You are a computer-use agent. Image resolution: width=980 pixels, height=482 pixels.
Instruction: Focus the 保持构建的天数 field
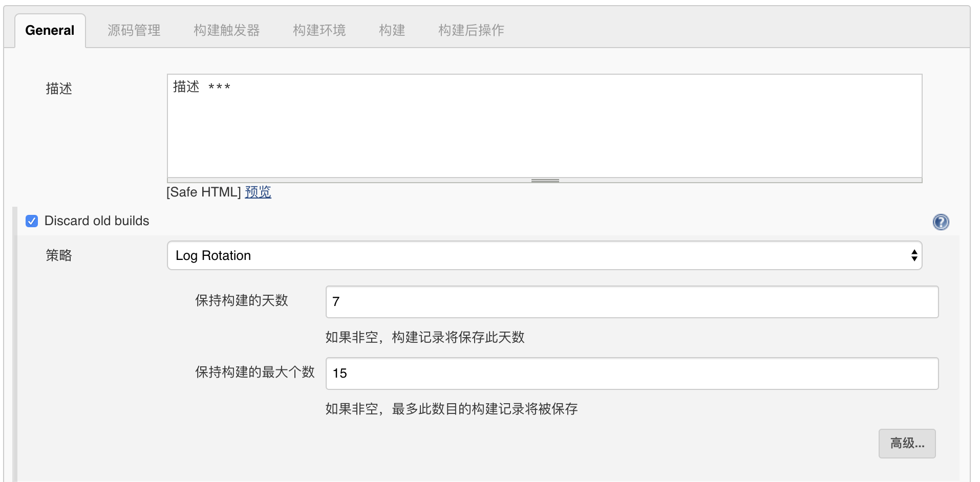632,302
